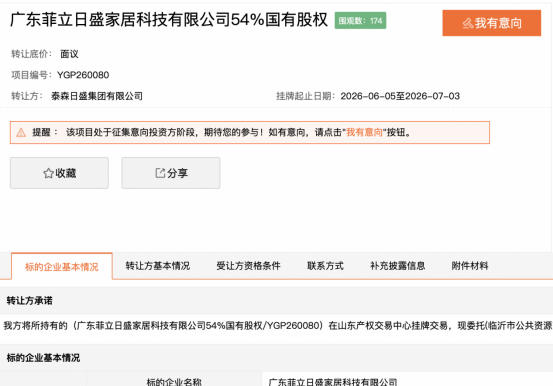Click the listing dates 2026-06-05至2026-07-03
The image size is (553, 386).
400,96
